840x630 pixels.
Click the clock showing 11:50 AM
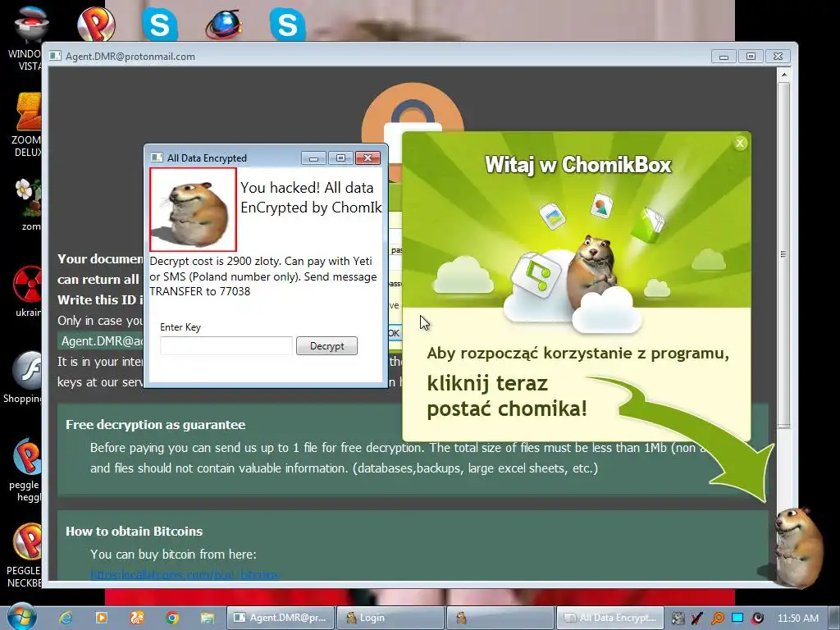pos(798,619)
